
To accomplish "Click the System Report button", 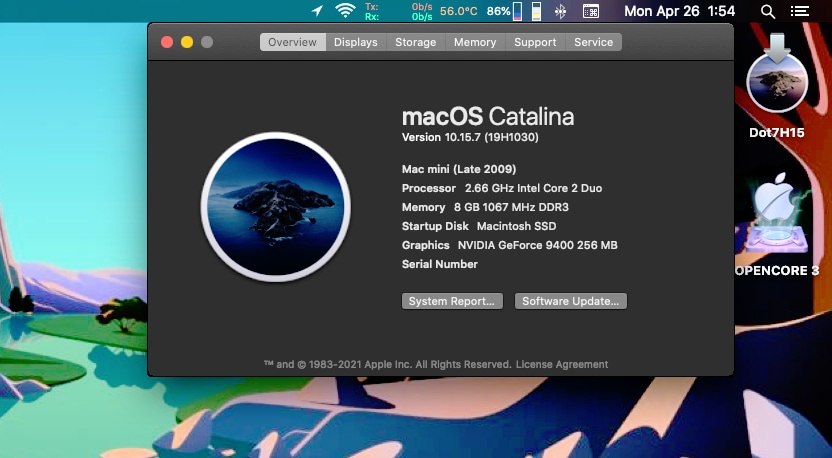I will (452, 301).
